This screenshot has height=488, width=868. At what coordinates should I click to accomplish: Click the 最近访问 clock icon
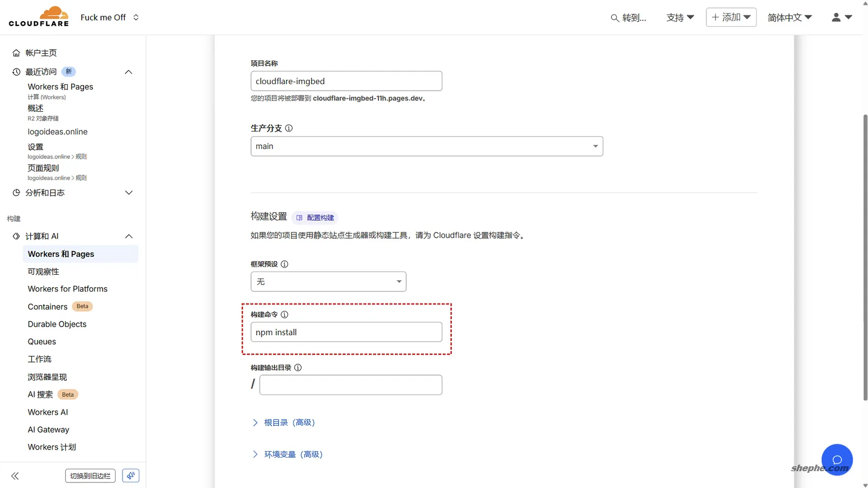(x=16, y=72)
